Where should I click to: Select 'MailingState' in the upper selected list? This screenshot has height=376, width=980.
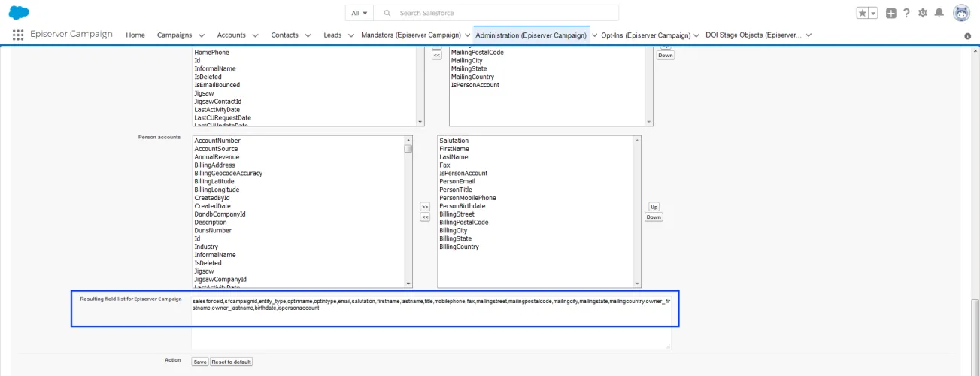pyautogui.click(x=469, y=68)
